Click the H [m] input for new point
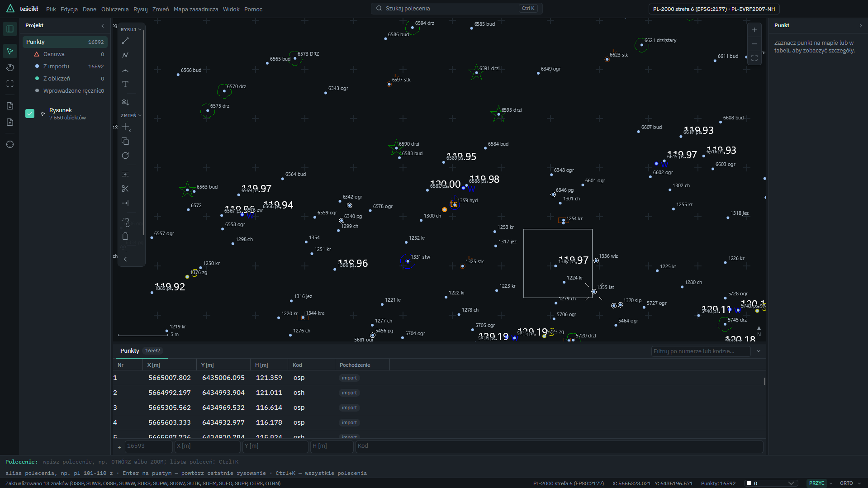 [332, 446]
